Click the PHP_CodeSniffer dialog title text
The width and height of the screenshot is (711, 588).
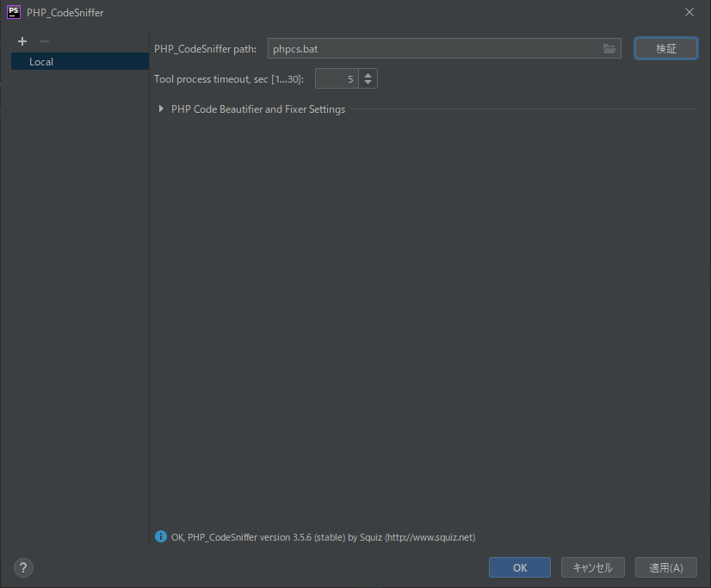65,13
